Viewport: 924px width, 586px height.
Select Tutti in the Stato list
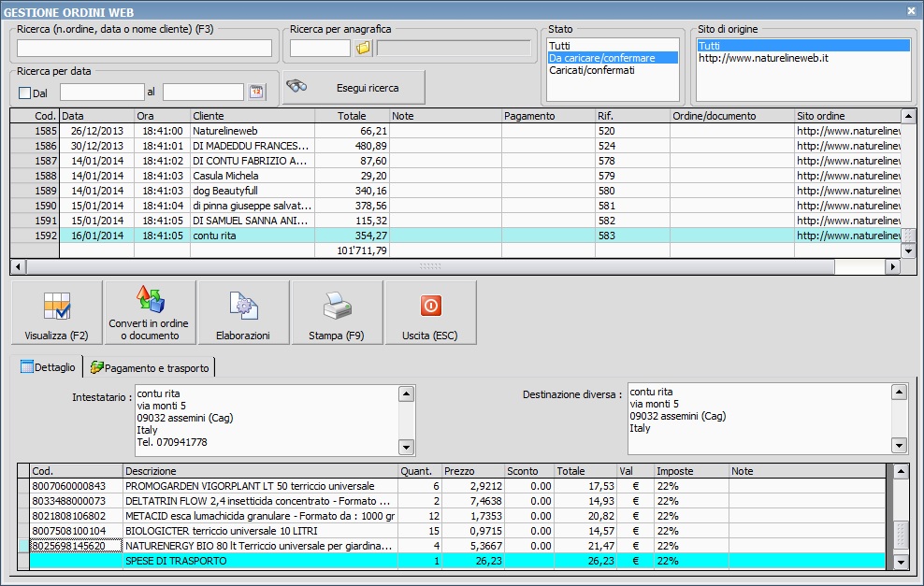coord(559,46)
